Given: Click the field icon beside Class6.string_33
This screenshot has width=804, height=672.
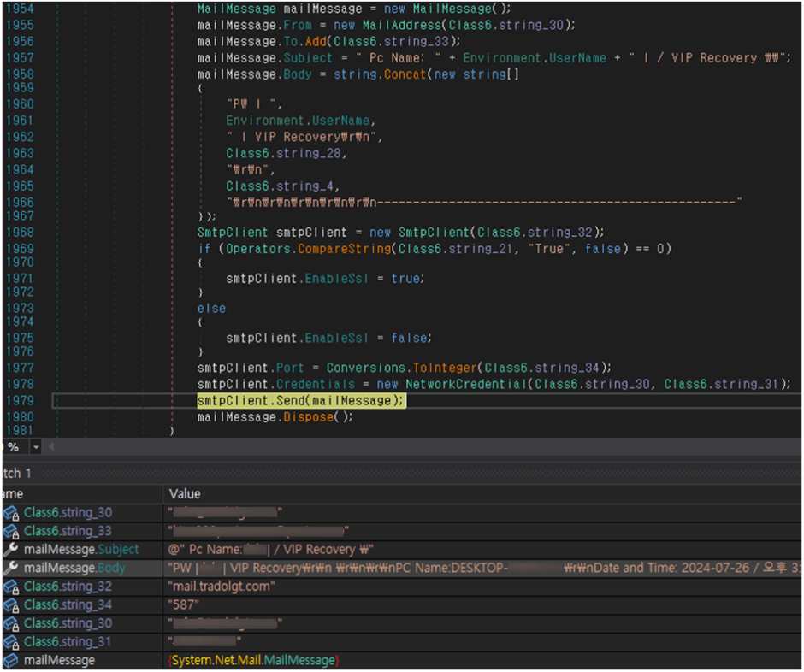Looking at the screenshot, I should coord(11,532).
